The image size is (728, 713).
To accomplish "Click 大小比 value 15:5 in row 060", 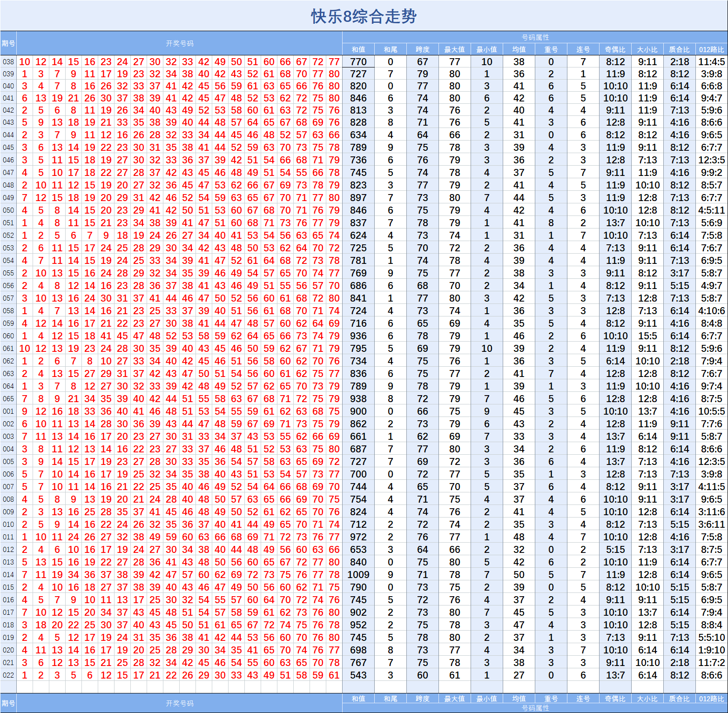I will 647,336.
